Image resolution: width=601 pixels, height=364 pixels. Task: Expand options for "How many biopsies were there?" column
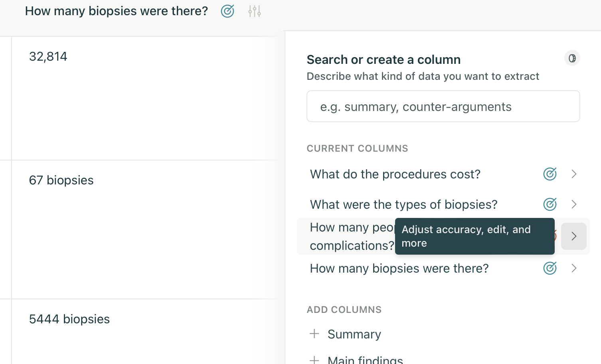(574, 268)
